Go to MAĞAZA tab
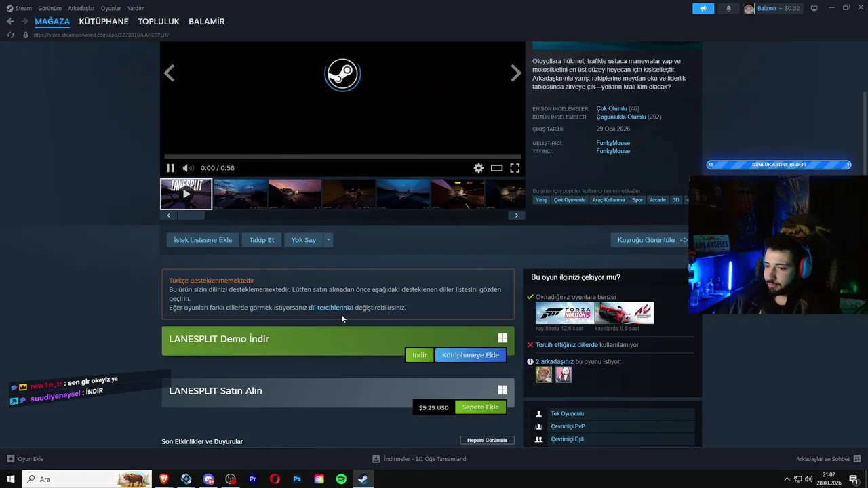The image size is (868, 488). [x=52, y=22]
